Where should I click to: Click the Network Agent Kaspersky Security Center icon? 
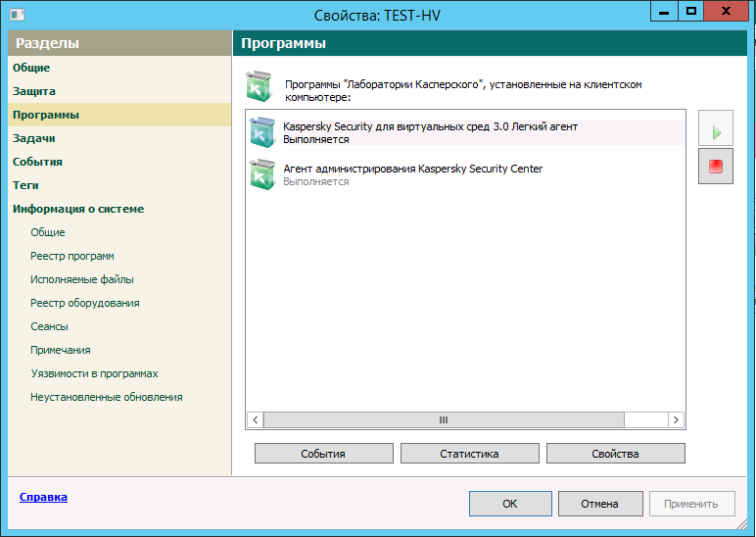pos(262,174)
